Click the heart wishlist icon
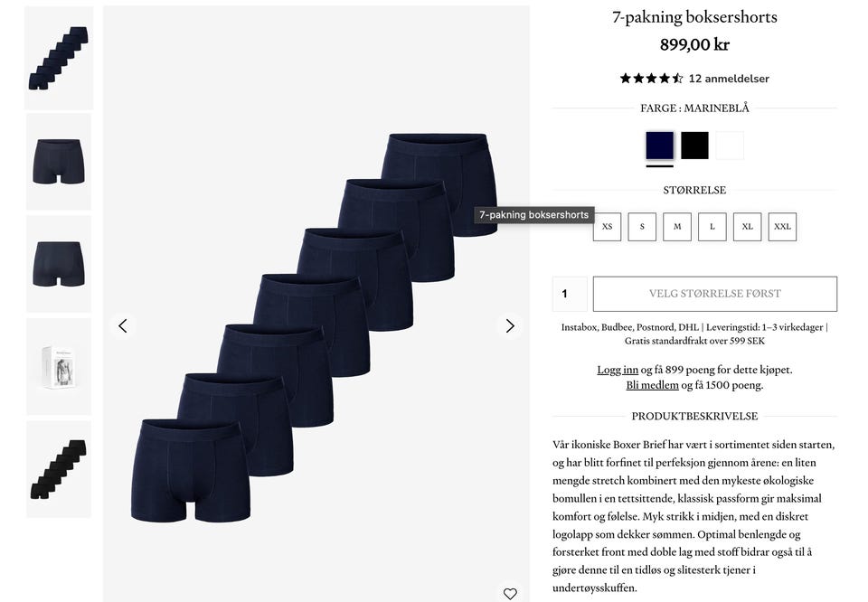The height and width of the screenshot is (602, 868). coord(510,593)
